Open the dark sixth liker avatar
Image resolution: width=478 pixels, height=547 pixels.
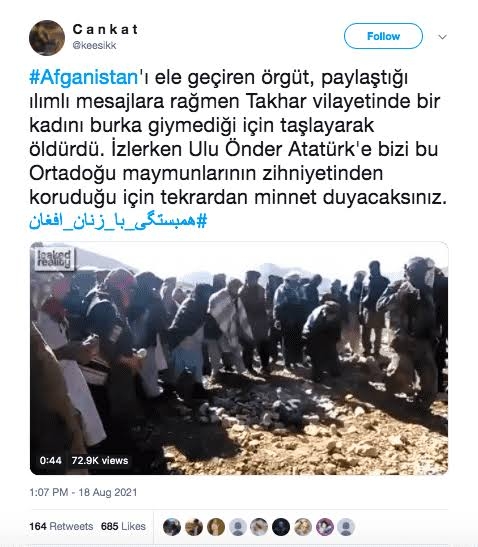281,527
